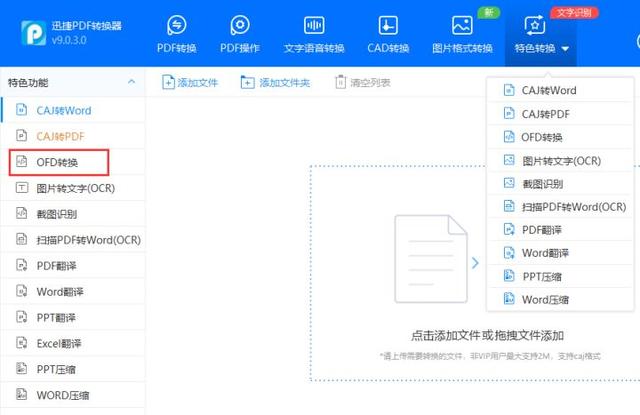Click the sidebar Excel翻译 icon
The image size is (640, 415).
click(x=21, y=343)
